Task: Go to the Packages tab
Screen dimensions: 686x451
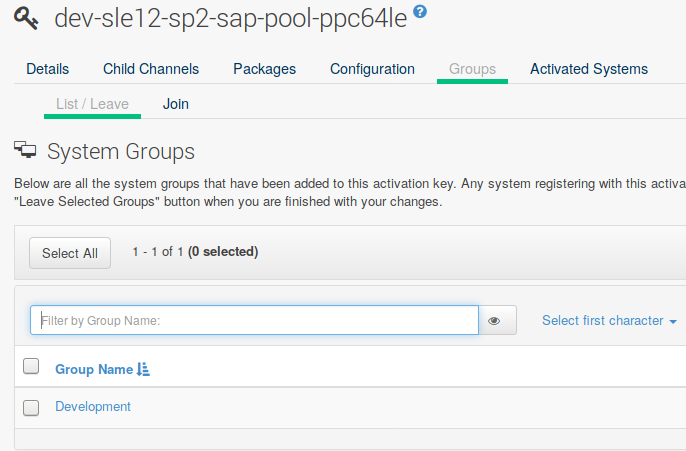Action: [x=264, y=69]
